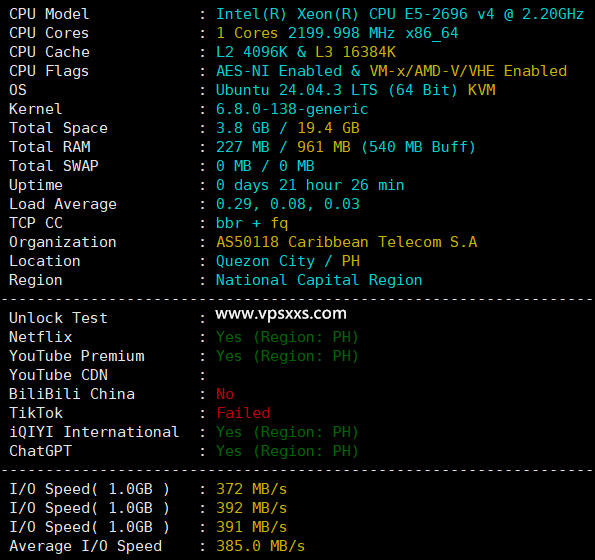Select the ChatGPT Yes (Region: PH) text
Viewport: 595px width, 560px height.
[287, 451]
